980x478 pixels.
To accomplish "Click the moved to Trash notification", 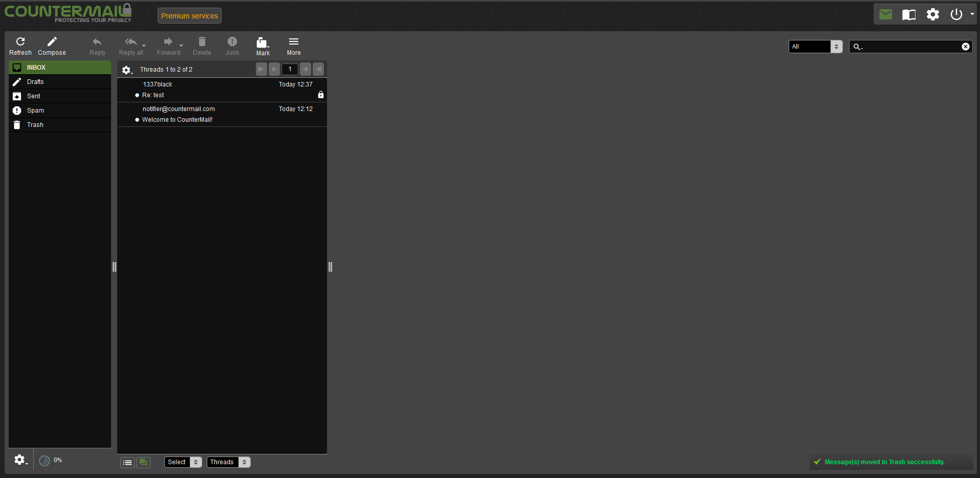I will [x=891, y=462].
